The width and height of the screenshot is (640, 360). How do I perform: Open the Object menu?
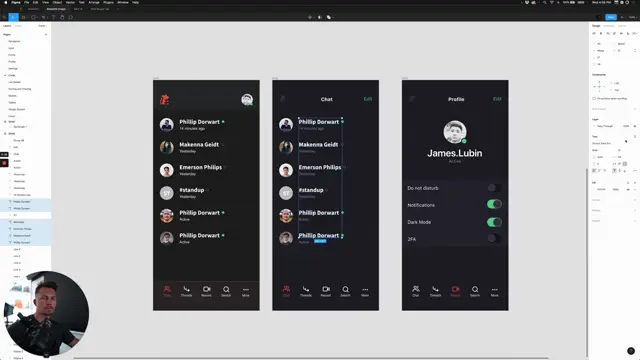(x=57, y=2)
